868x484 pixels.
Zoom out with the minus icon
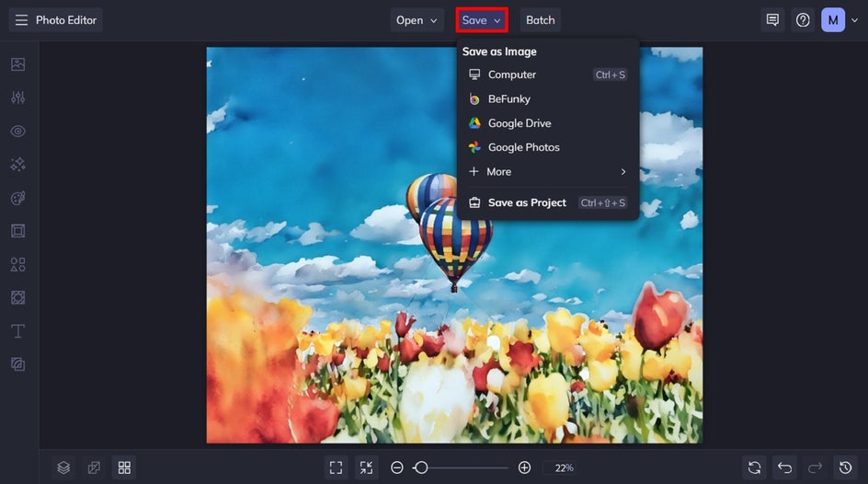[x=397, y=467]
